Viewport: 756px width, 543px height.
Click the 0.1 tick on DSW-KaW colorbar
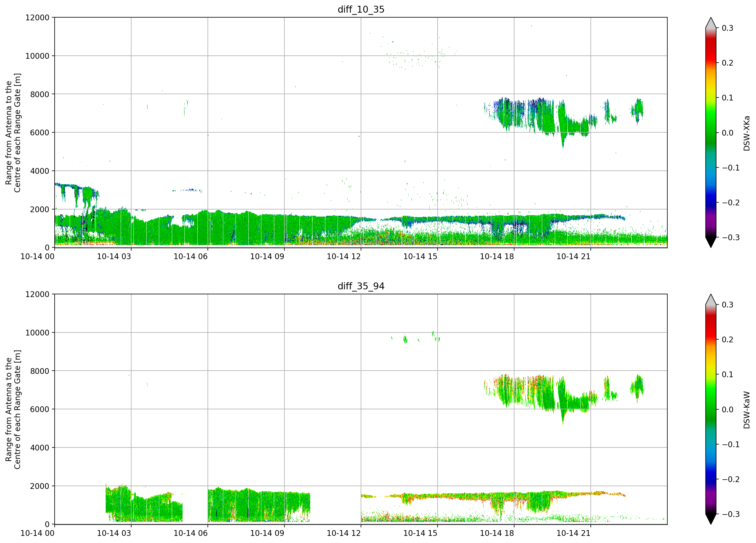coord(728,374)
